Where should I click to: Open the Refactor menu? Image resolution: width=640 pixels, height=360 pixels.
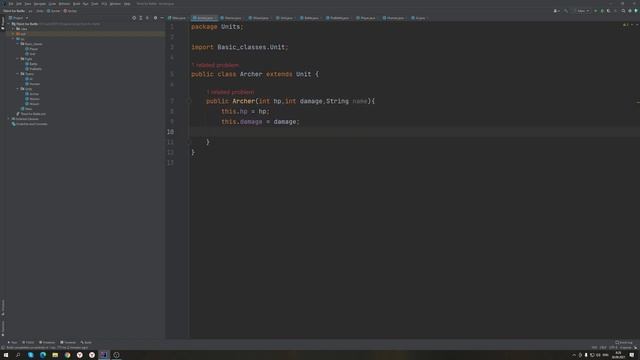64,4
